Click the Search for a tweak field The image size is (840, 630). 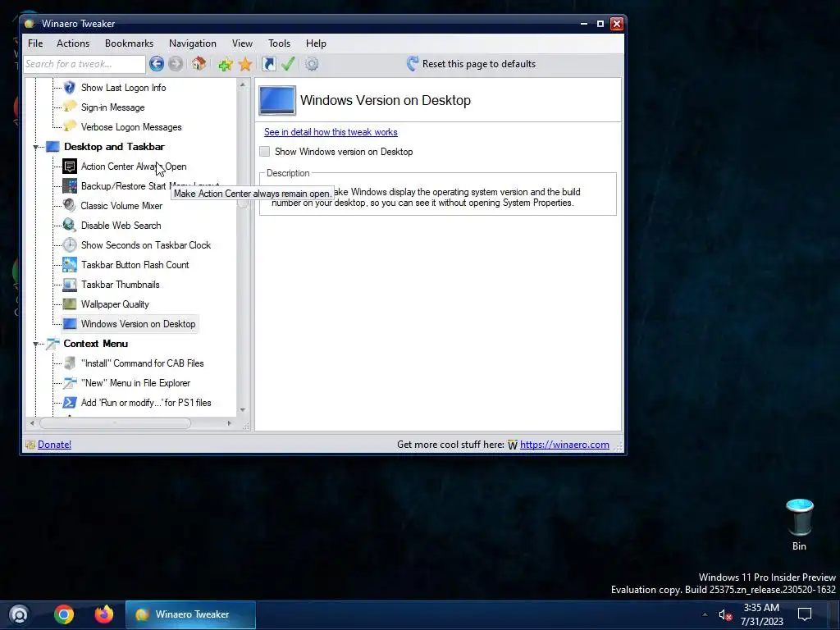click(84, 64)
